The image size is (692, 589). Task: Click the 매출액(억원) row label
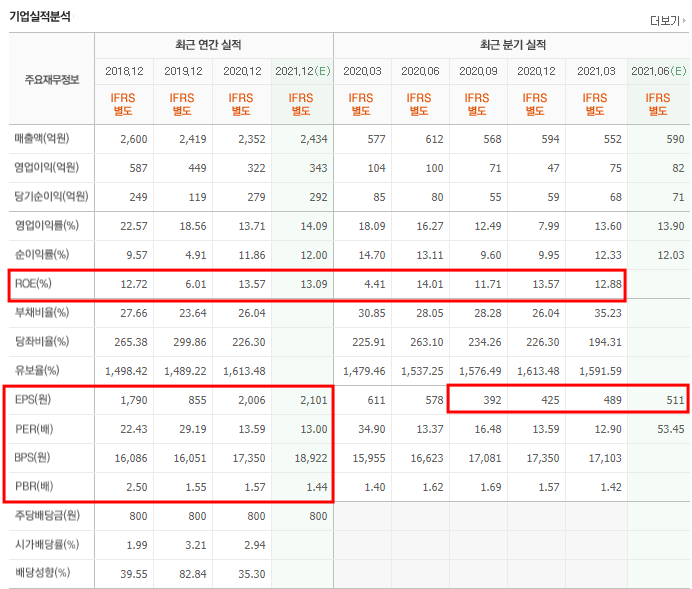tap(42, 139)
